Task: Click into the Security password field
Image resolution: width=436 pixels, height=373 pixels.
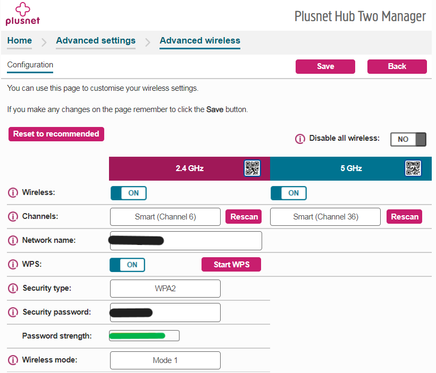Action: 165,312
